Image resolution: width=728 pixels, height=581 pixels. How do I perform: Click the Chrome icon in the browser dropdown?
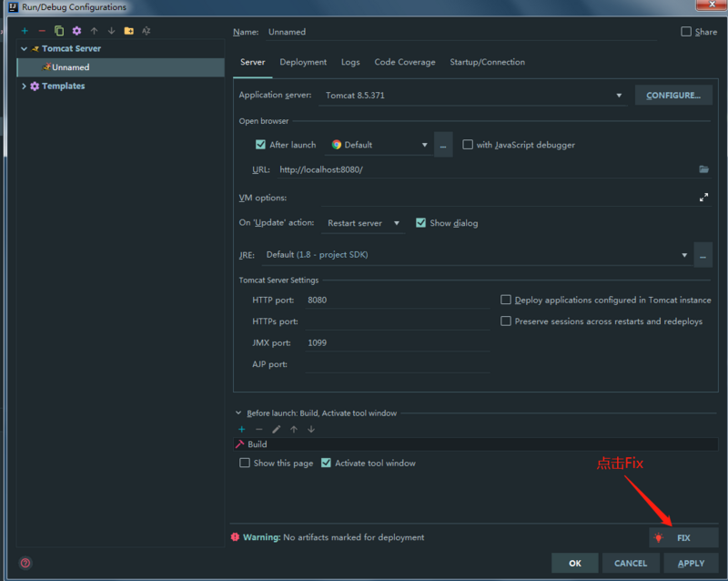(x=337, y=145)
